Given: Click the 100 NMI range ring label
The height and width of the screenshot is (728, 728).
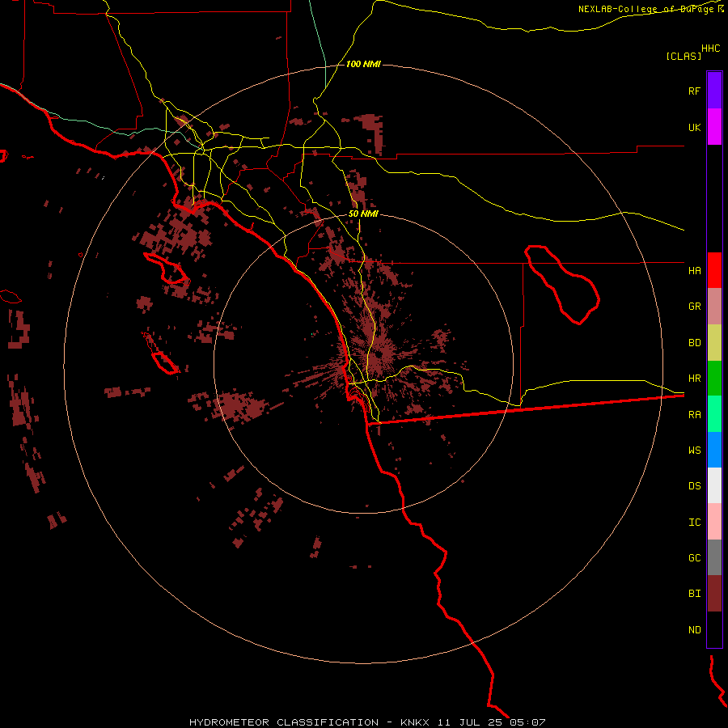Looking at the screenshot, I should pos(363,64).
